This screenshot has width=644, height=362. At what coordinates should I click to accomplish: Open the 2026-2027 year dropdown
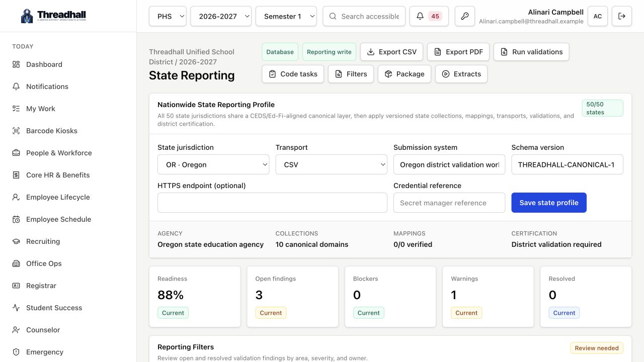[221, 16]
